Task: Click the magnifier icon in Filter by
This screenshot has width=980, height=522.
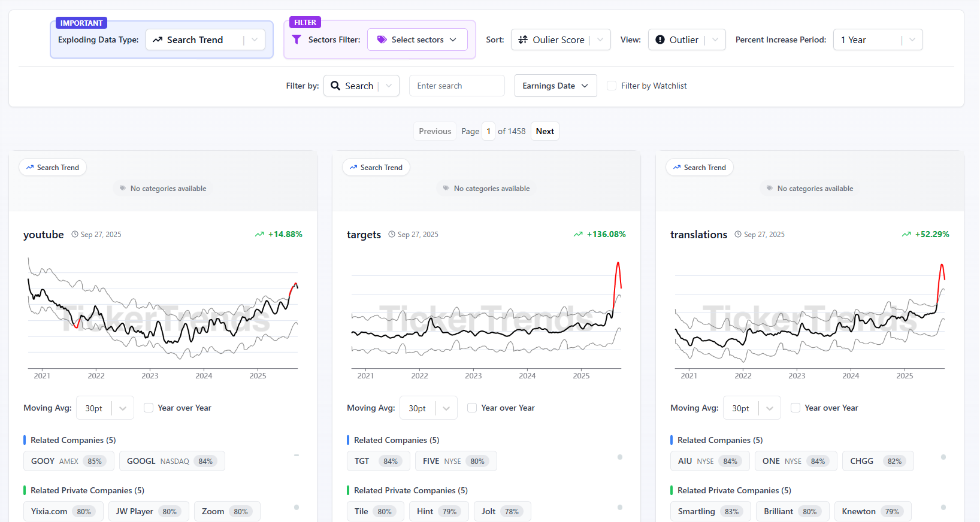Action: [x=335, y=86]
